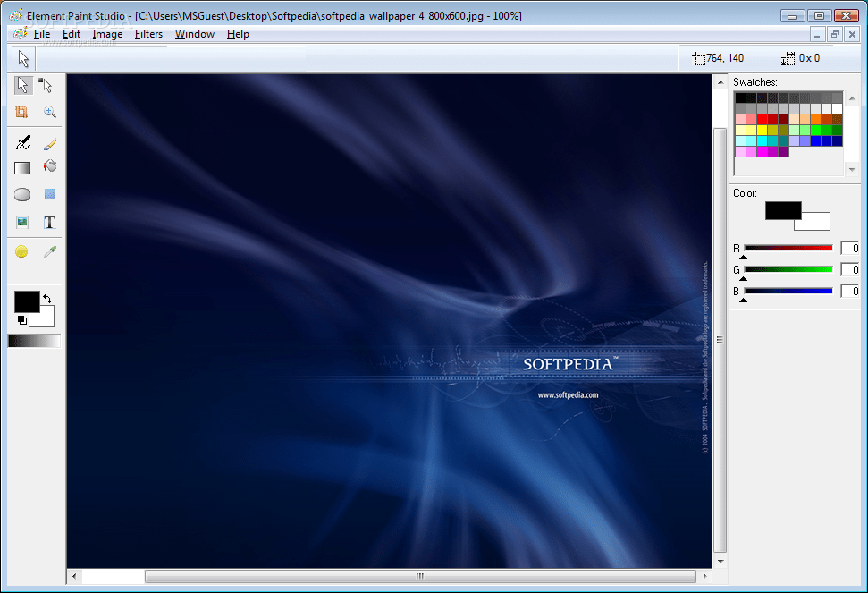
Task: Select the Crop tool
Action: pos(21,112)
